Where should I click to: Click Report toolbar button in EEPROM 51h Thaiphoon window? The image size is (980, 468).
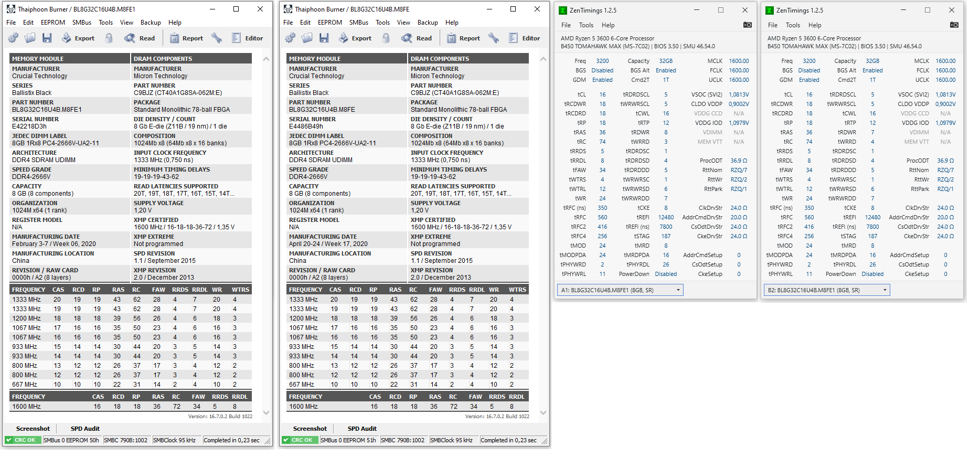(463, 38)
